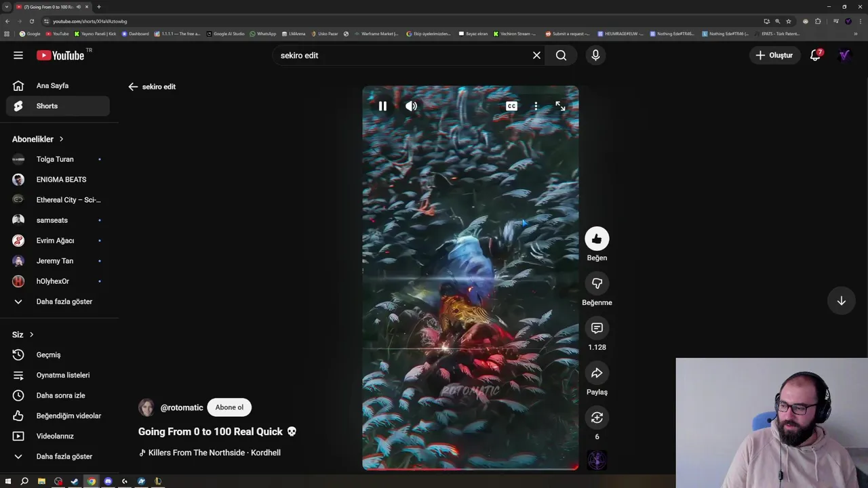Image resolution: width=868 pixels, height=488 pixels.
Task: Open the tab search dropdown arrow
Action: tap(7, 7)
